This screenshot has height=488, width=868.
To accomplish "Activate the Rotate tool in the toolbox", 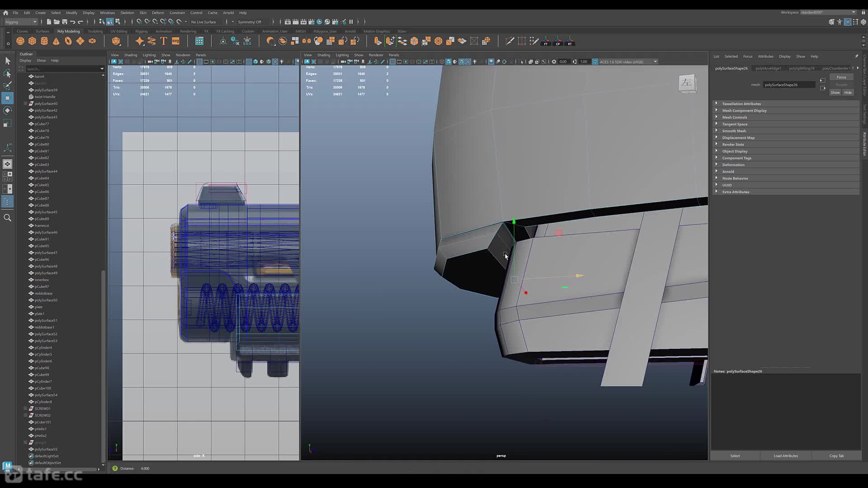I will pos(8,110).
